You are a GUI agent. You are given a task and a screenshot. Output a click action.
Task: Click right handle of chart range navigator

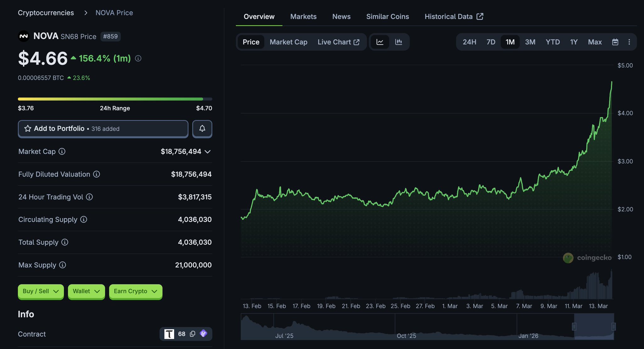click(x=613, y=327)
